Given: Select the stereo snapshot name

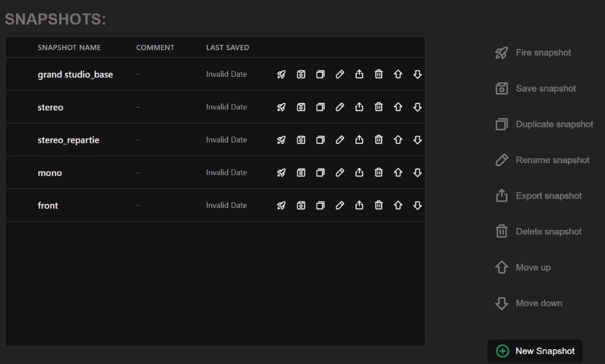Looking at the screenshot, I should point(50,108).
